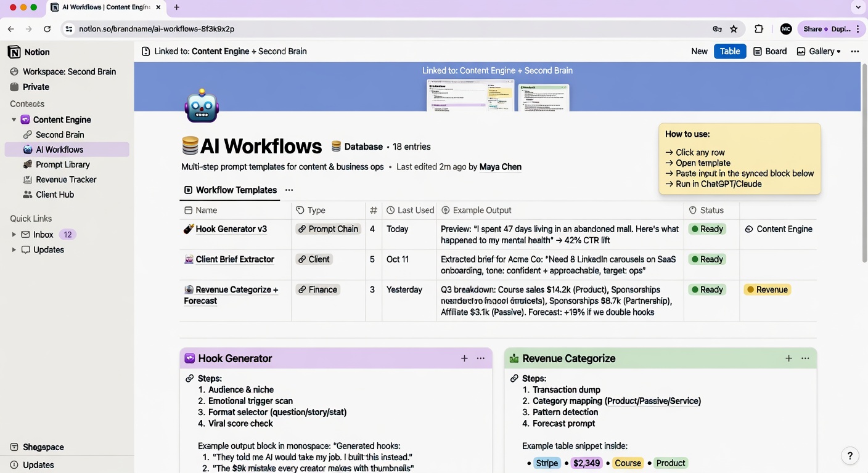Select AI Workflows page in sidebar
This screenshot has height=473, width=868.
click(x=67, y=150)
